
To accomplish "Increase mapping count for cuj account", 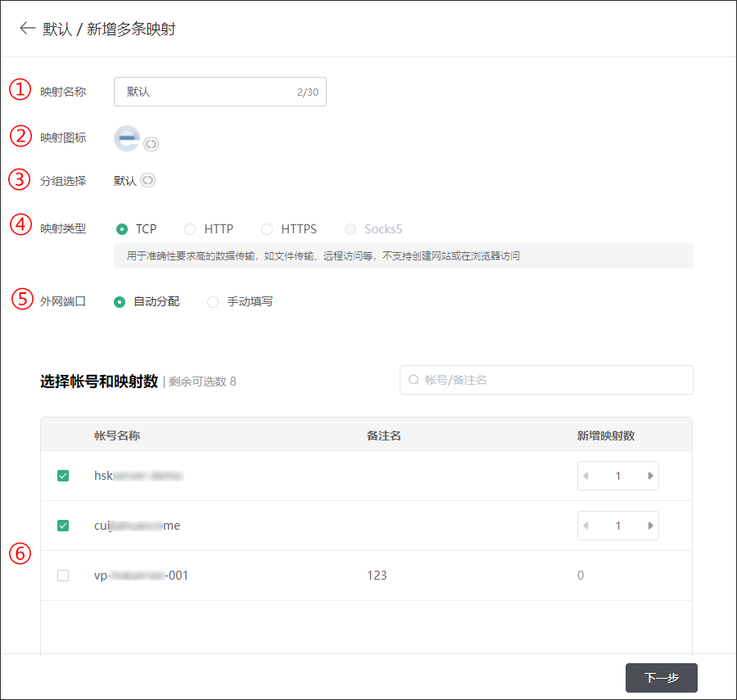I will tap(650, 526).
